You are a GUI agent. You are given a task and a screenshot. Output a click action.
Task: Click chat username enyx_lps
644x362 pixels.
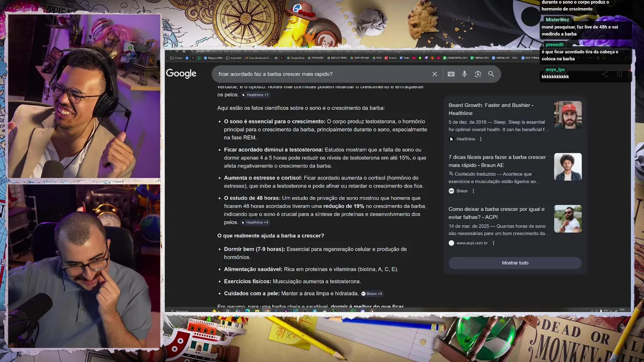click(x=555, y=69)
